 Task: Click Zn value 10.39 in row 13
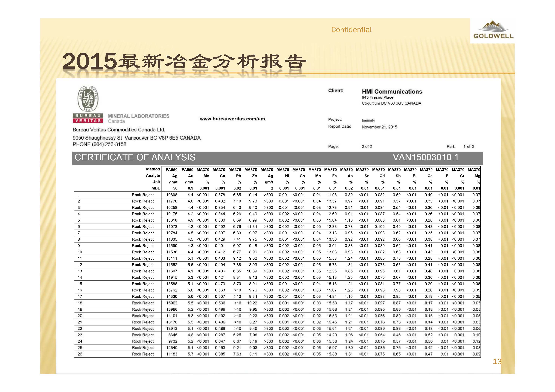coord(252,271)
